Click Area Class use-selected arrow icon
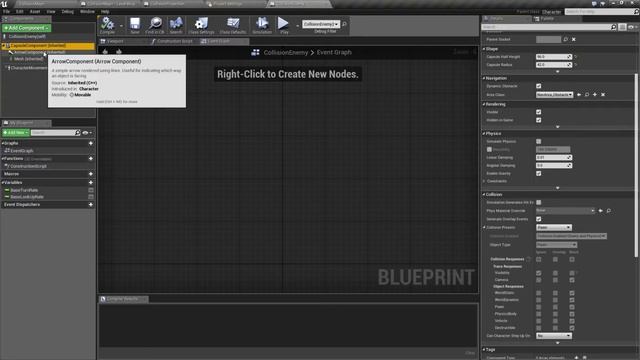 coord(579,95)
